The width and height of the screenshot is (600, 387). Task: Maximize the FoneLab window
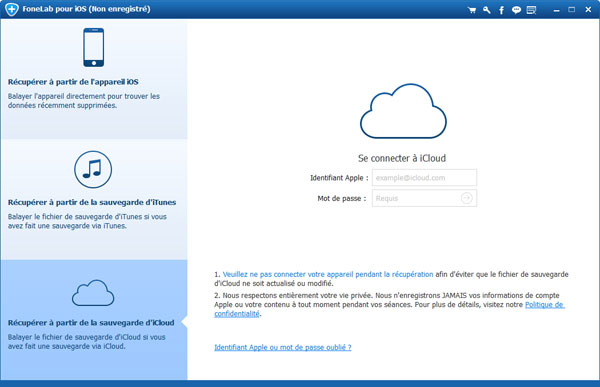pos(572,10)
